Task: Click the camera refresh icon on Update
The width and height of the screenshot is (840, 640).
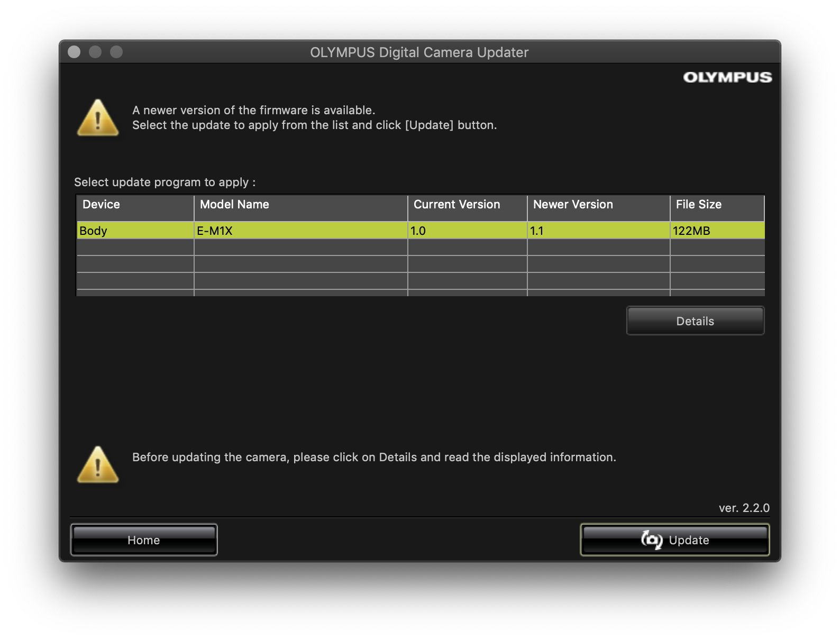Action: [652, 540]
